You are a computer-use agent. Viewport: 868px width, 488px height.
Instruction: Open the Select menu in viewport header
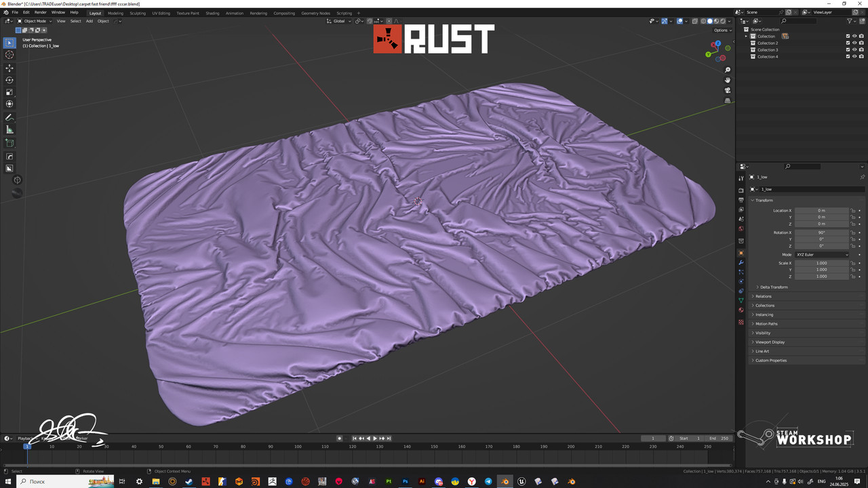click(75, 21)
